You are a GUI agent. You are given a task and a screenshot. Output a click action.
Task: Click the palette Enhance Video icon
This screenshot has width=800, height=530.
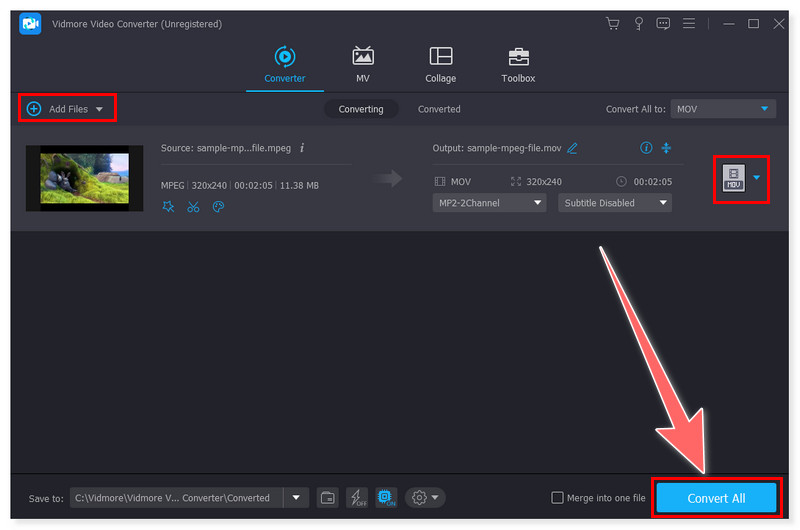[x=218, y=207]
